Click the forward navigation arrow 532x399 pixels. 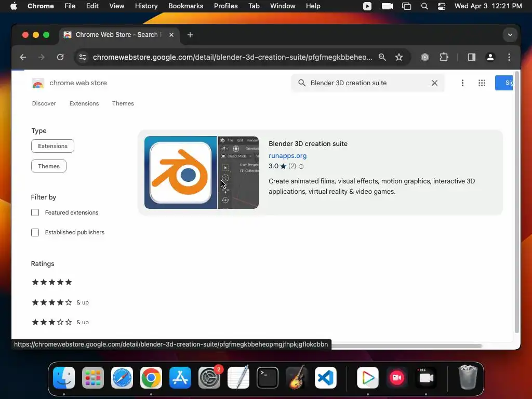pos(42,57)
